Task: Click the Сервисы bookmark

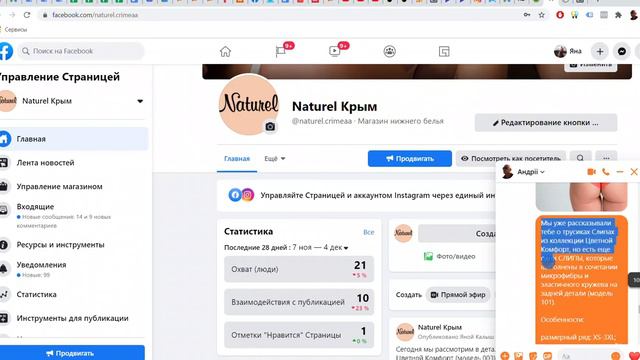Action: [16, 29]
